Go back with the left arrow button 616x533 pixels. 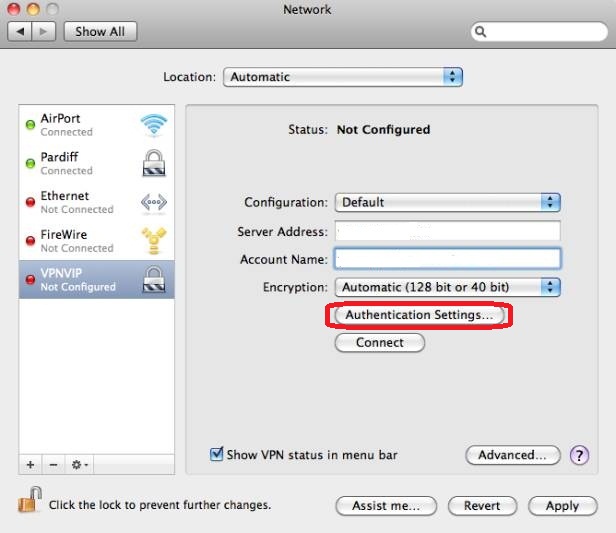19,31
